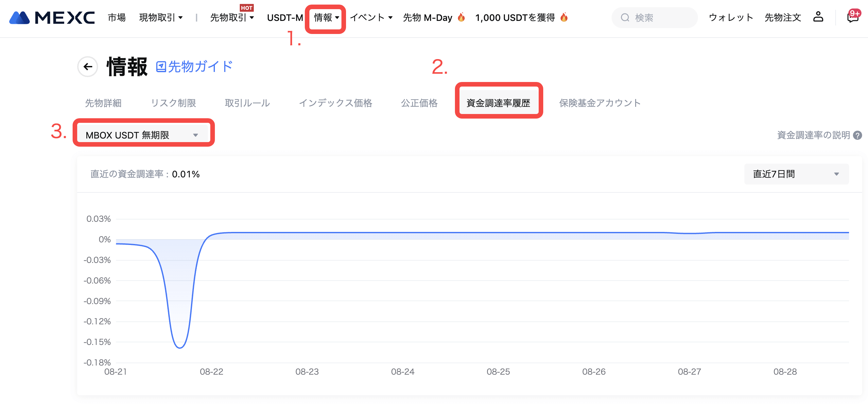
Task: Click into the 検索 search field
Action: pyautogui.click(x=660, y=18)
